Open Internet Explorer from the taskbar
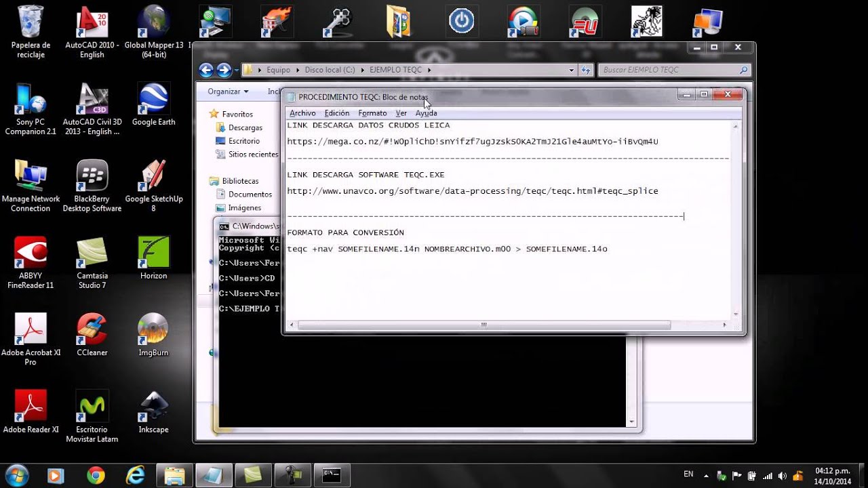 [x=135, y=475]
